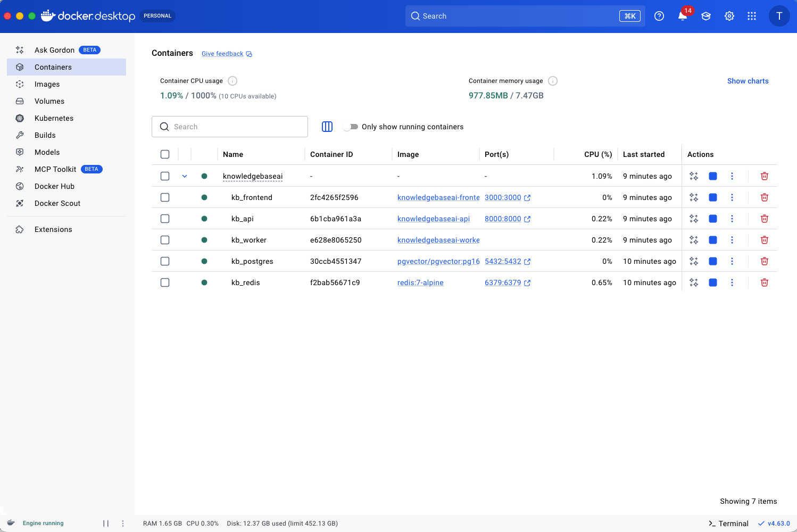Open more actions menu for kb_frontend
Screen dimensions: 797x532
pos(732,197)
